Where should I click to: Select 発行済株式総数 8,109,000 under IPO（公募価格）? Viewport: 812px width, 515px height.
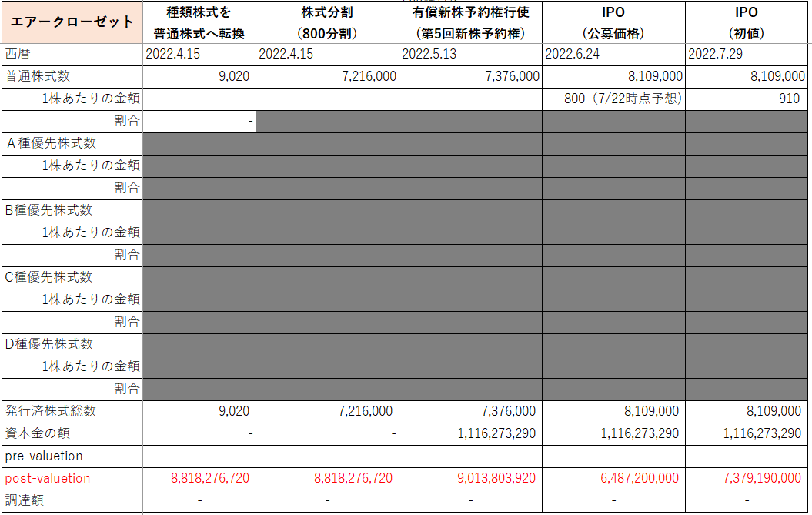pos(651,411)
